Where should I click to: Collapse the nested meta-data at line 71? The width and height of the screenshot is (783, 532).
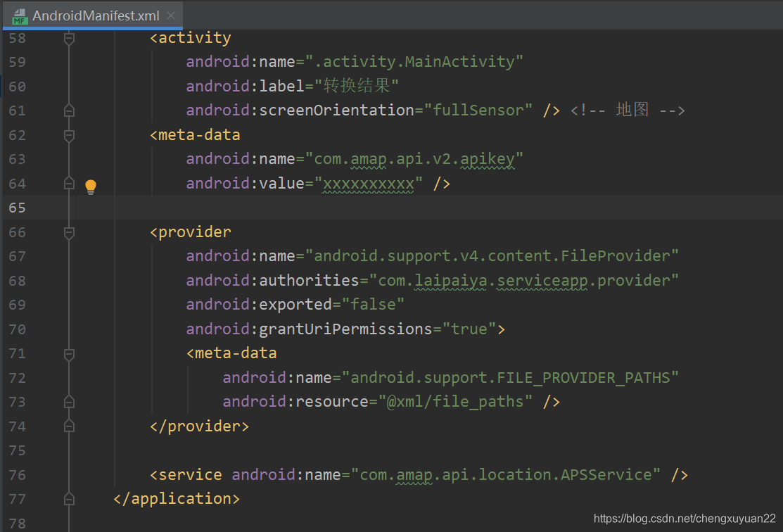click(70, 354)
